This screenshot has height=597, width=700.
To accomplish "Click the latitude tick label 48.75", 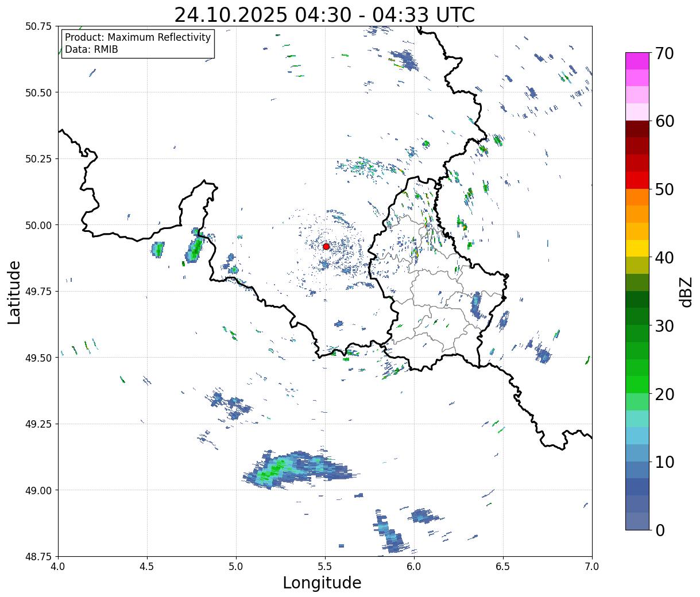I will click(x=38, y=556).
